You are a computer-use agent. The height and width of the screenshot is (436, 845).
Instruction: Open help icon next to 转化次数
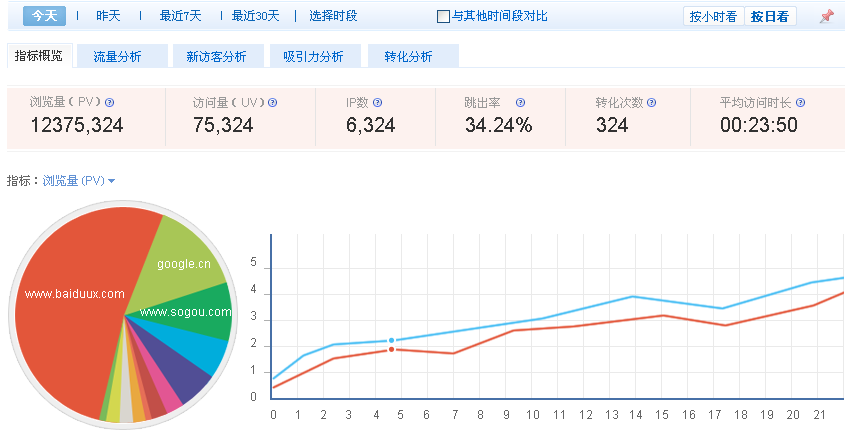click(652, 102)
